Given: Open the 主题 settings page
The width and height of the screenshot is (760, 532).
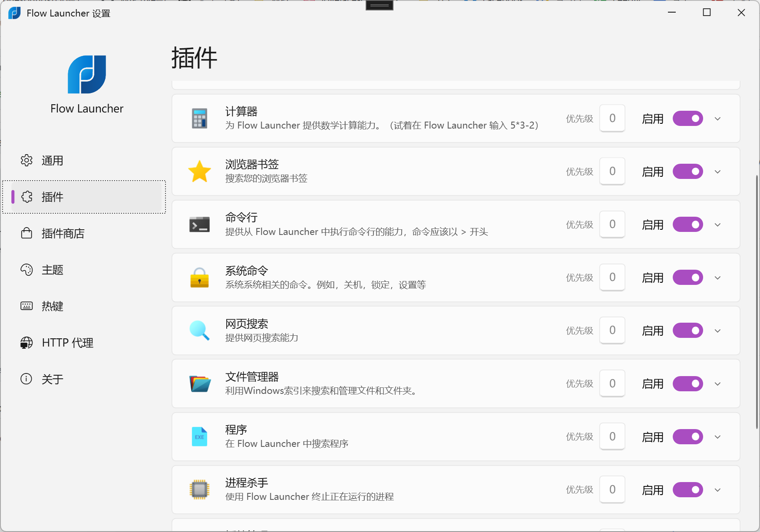Looking at the screenshot, I should coord(86,270).
